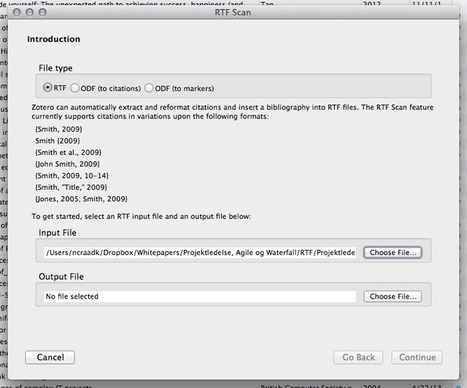
Task: Cancel the RTF Scan dialog
Action: click(50, 357)
